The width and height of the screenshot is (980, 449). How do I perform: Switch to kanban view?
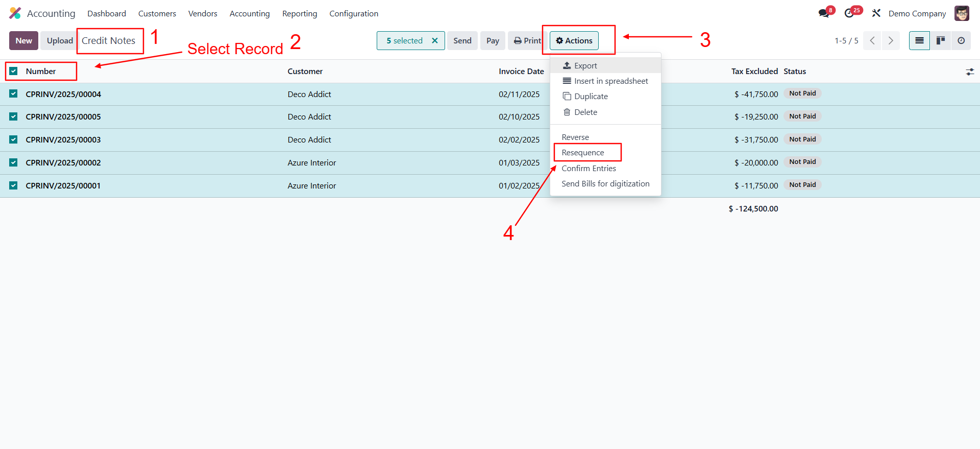tap(940, 41)
